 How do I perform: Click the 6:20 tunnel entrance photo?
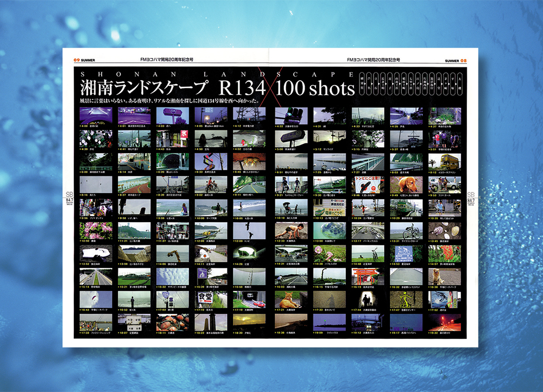173,161
